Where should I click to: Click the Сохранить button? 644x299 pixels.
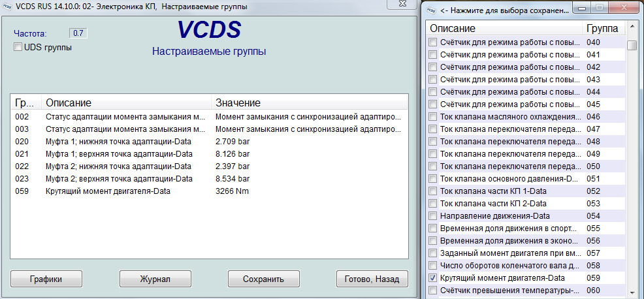263,279
